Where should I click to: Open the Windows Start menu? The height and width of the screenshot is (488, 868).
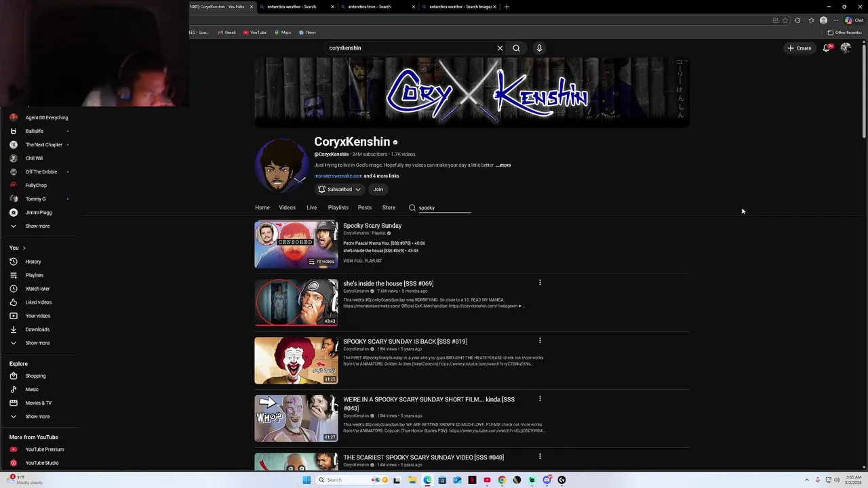(307, 480)
